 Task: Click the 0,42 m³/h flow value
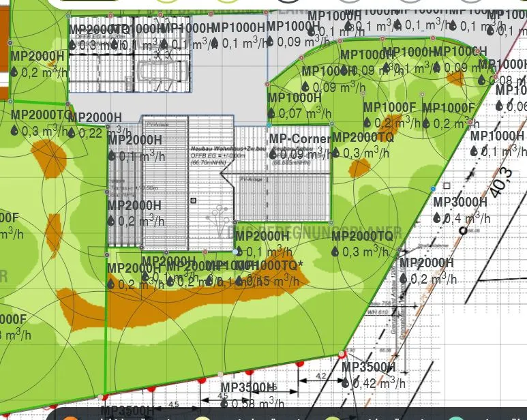pos(379,382)
